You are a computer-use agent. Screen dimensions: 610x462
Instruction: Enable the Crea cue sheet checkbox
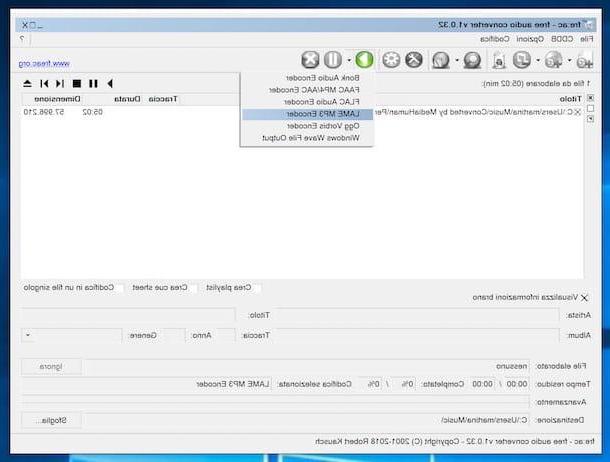193,288
